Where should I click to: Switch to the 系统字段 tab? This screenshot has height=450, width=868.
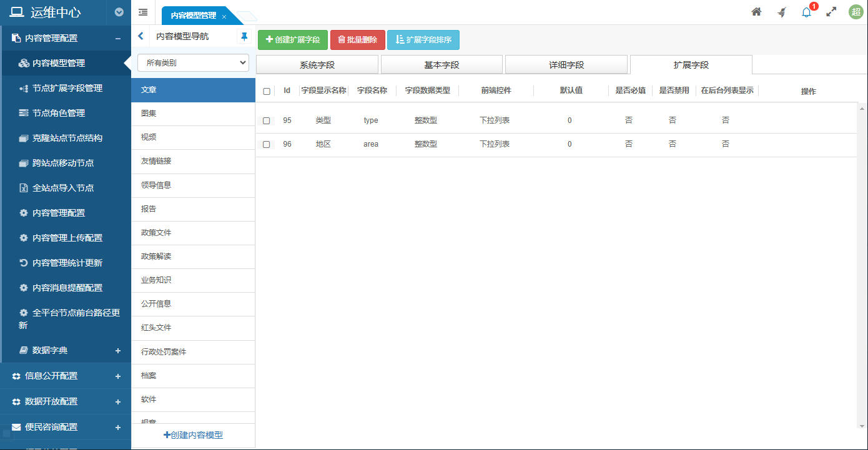[317, 65]
